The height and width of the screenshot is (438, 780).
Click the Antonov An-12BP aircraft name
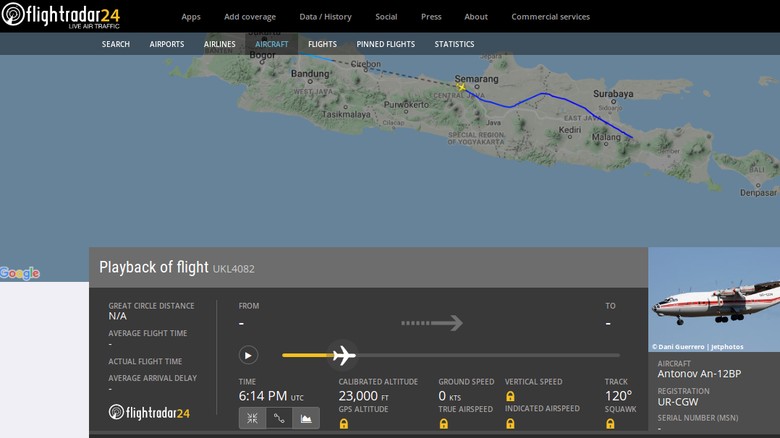(x=699, y=373)
